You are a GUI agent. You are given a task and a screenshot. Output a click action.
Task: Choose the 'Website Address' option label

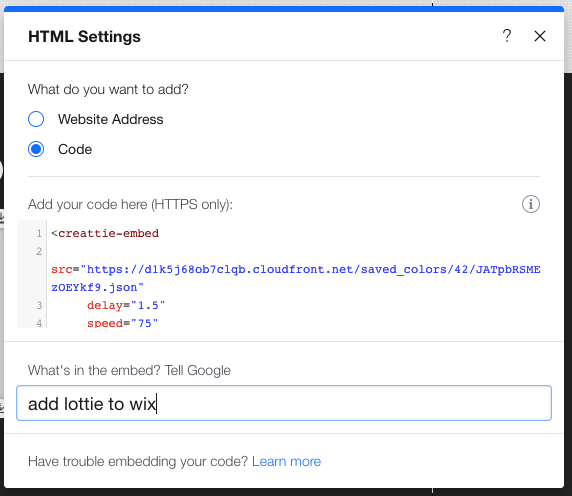[x=111, y=119]
